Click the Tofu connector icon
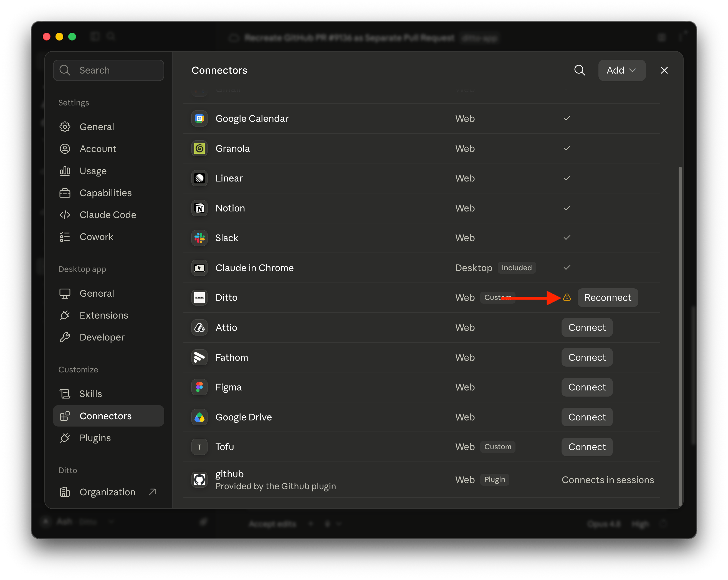 tap(199, 447)
